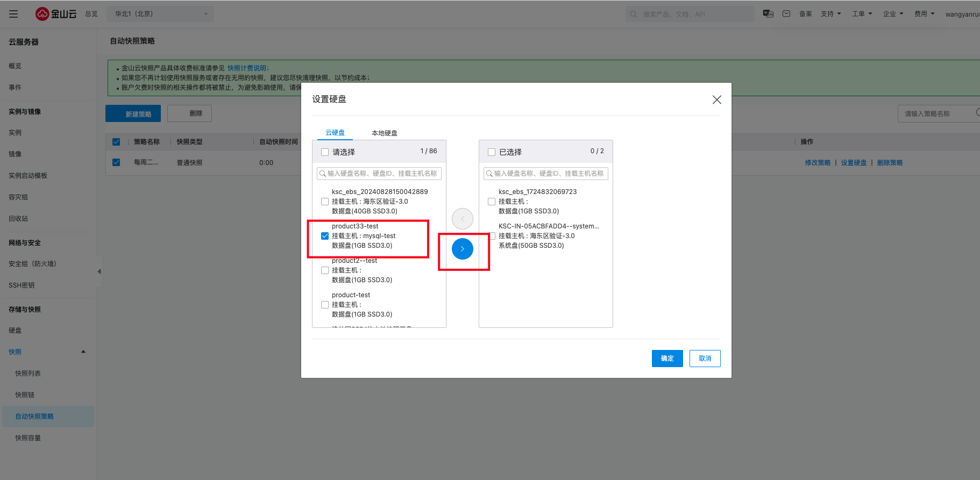
Task: Click the 删除策略 link
Action: (x=890, y=163)
